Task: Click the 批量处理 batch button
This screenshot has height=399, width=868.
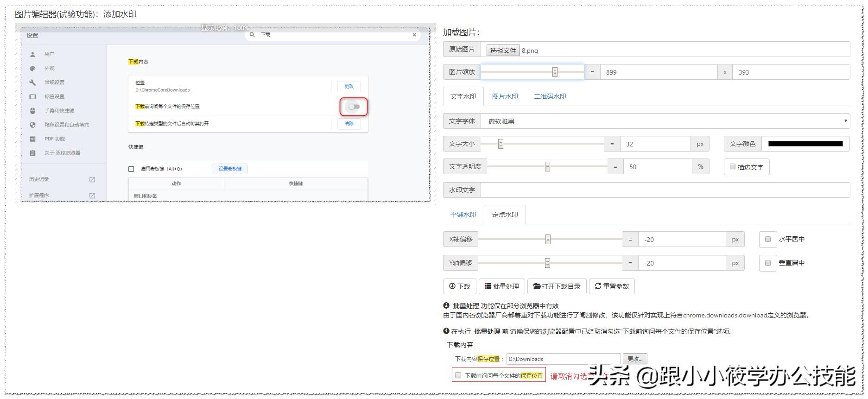Action: click(502, 286)
